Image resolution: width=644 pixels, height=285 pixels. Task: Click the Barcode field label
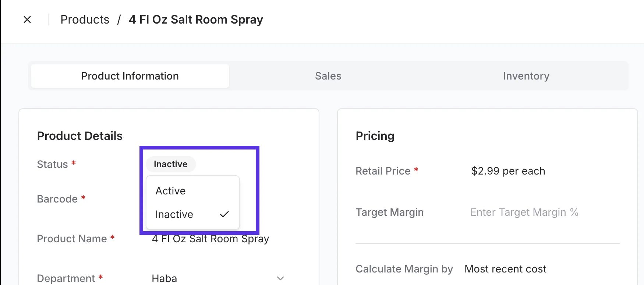click(x=57, y=199)
